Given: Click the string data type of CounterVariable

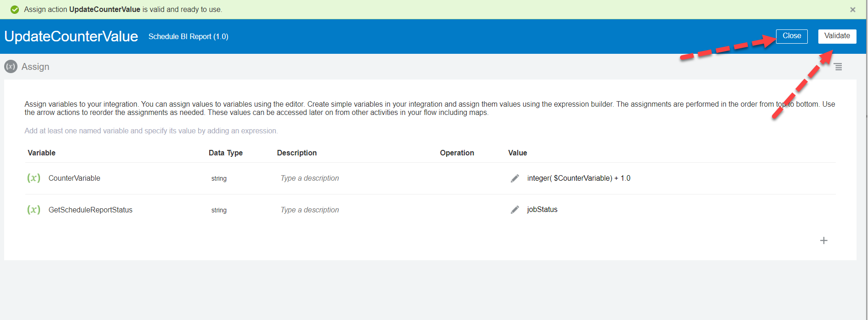Looking at the screenshot, I should (219, 178).
